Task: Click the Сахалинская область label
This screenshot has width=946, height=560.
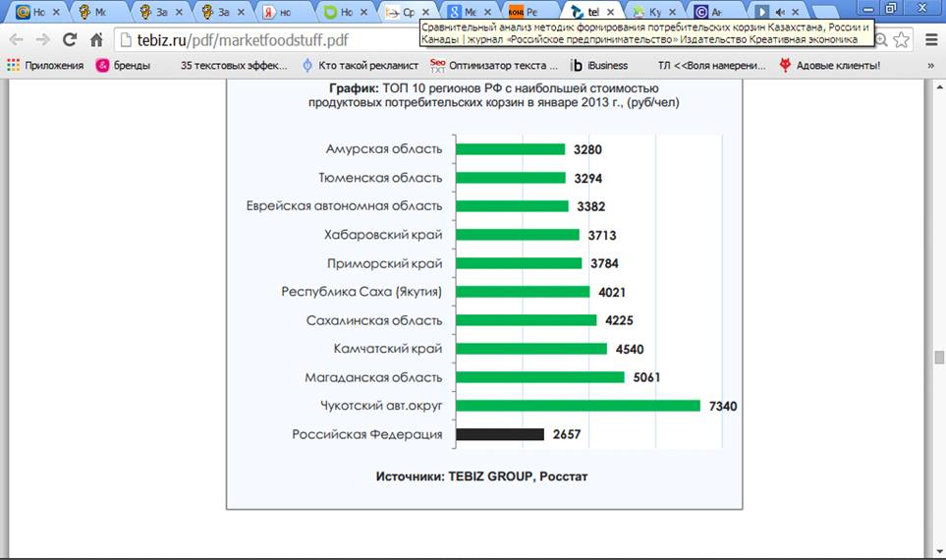Action: click(374, 320)
